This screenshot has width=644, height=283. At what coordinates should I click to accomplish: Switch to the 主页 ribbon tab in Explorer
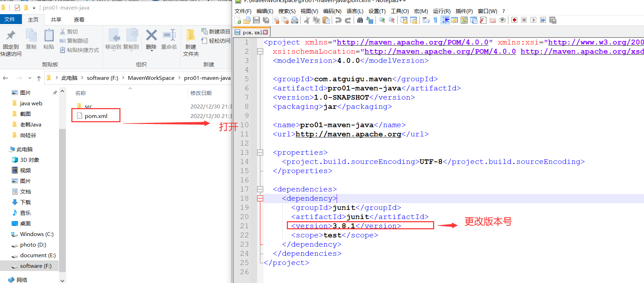[33, 19]
